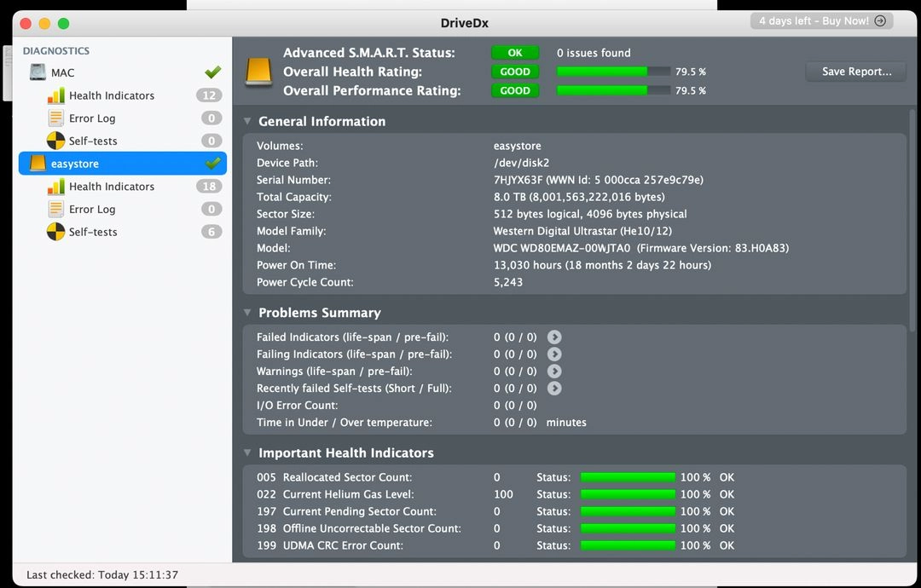The height and width of the screenshot is (588, 921).
Task: Click the Buy Now trial button
Action: click(x=822, y=21)
